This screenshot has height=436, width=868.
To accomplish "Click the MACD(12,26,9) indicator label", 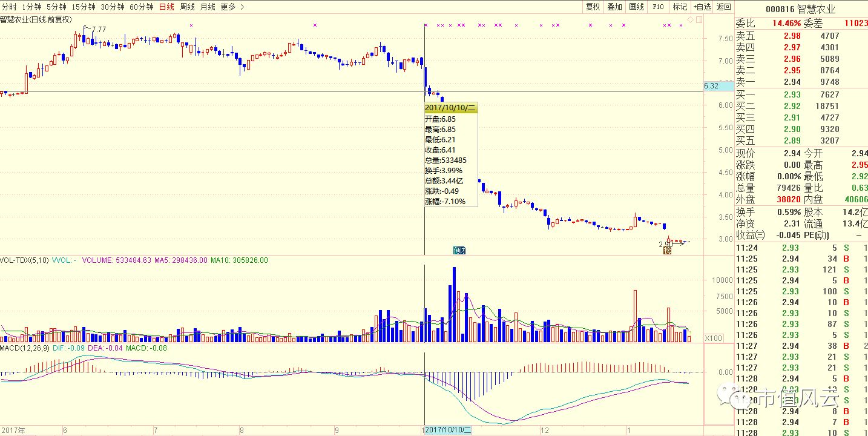I will [x=24, y=348].
